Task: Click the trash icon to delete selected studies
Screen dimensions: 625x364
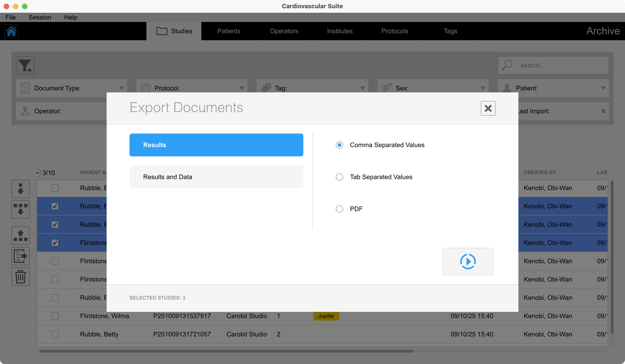Action: 21,276
